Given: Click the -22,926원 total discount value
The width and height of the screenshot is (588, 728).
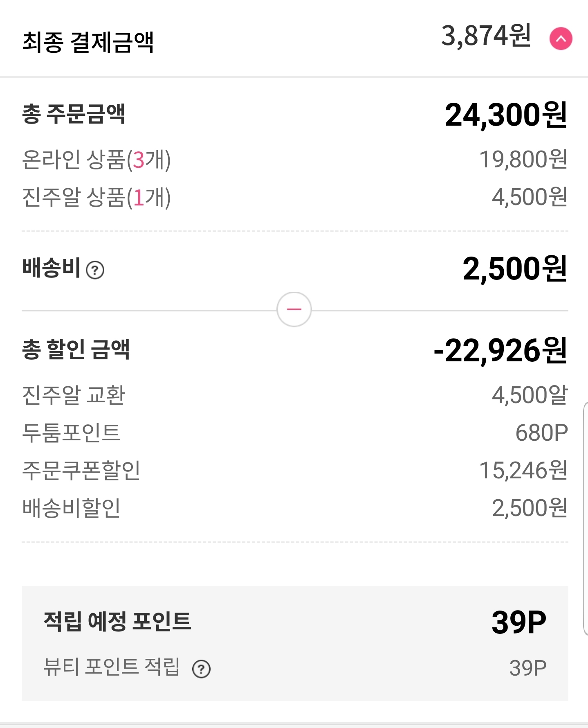Looking at the screenshot, I should [500, 351].
